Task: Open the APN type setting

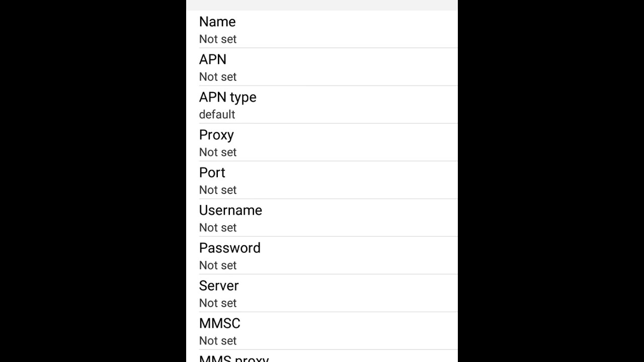Action: pyautogui.click(x=227, y=97)
